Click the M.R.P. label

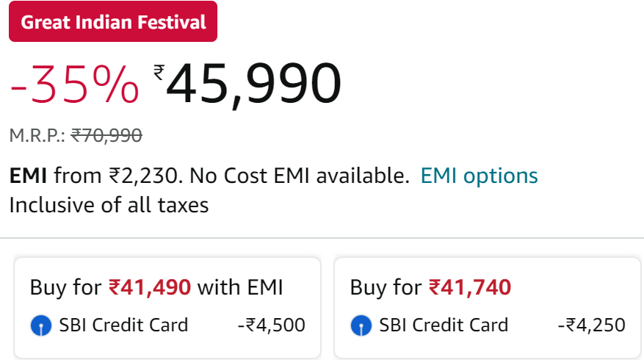pos(37,136)
